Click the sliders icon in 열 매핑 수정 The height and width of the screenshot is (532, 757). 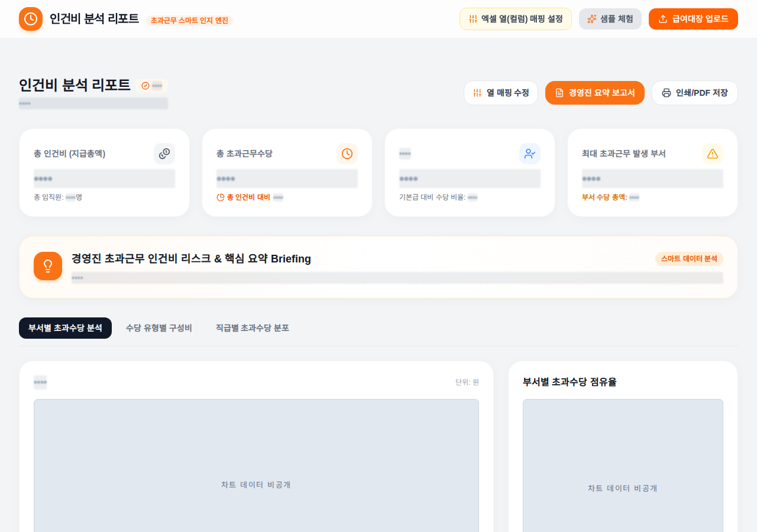pos(477,93)
